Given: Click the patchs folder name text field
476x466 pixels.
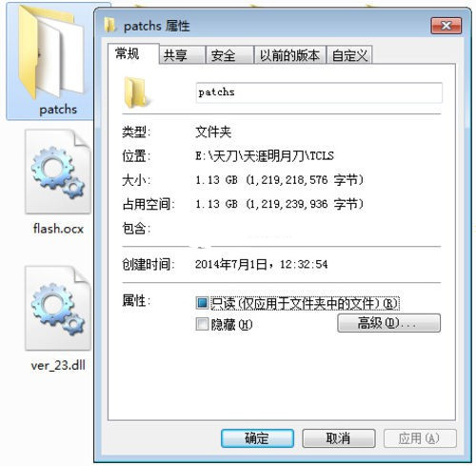Looking at the screenshot, I should (x=319, y=92).
